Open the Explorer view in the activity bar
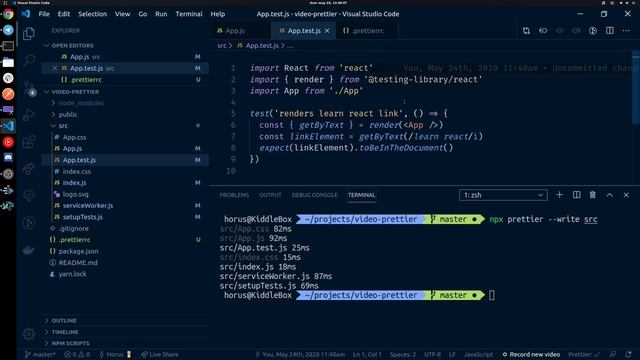Image resolution: width=640 pixels, height=360 pixels. [x=29, y=33]
